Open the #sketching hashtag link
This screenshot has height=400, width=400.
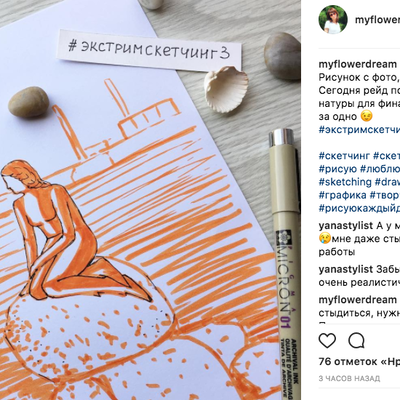click(345, 182)
